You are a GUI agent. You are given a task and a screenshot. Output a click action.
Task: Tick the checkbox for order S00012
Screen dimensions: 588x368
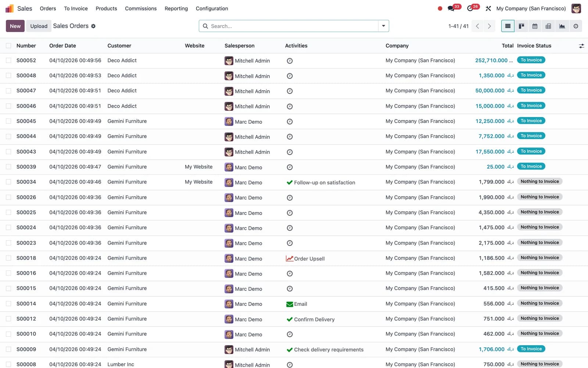point(8,319)
